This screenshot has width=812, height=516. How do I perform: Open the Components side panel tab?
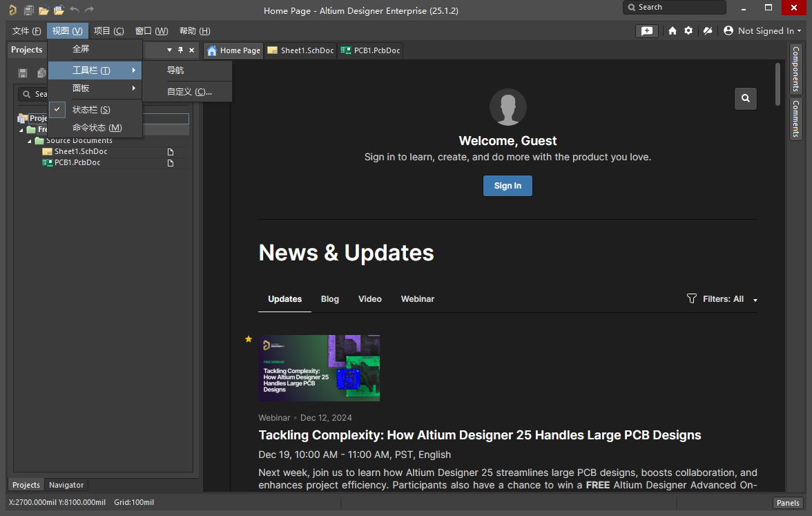click(x=796, y=68)
